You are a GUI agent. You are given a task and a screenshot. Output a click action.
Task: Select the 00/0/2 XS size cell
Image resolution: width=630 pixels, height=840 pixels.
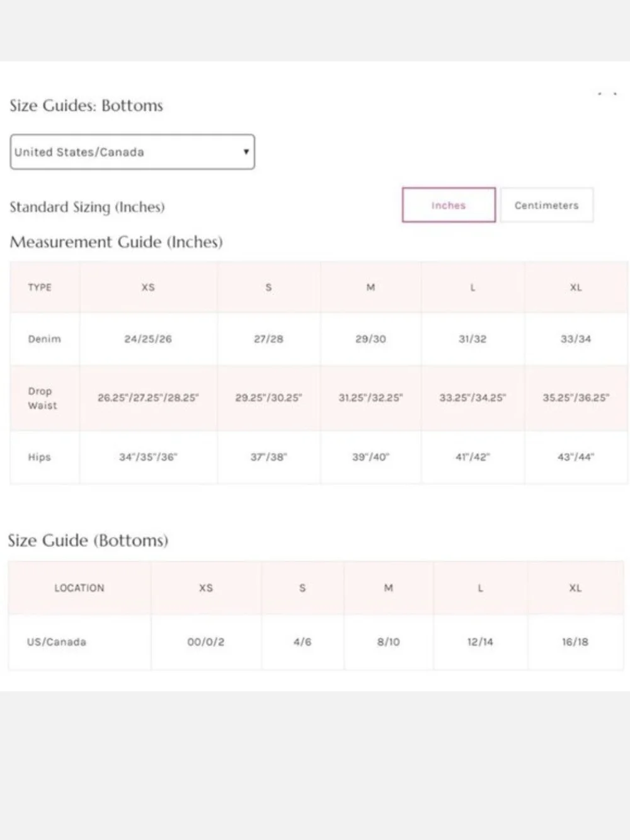coord(206,642)
